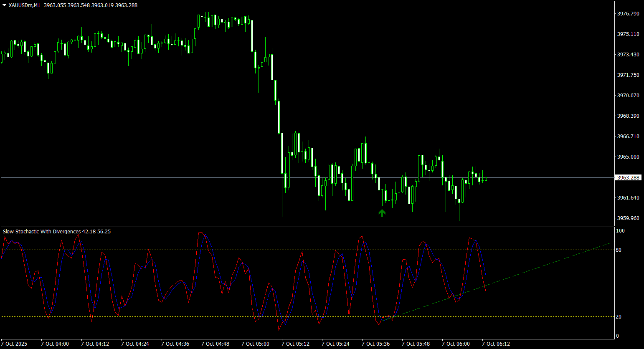Viewport: 644px width, 349px height.
Task: Click the 3970.070 price scale label
Action: [628, 96]
